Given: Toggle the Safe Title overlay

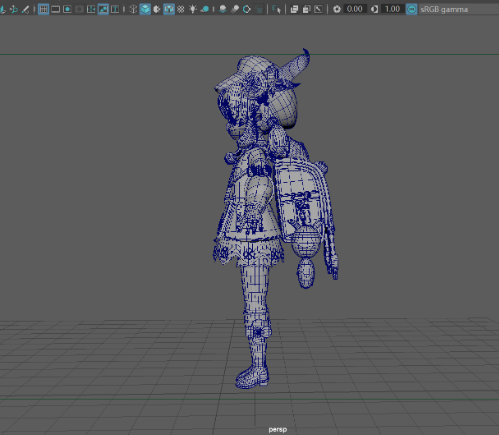Looking at the screenshot, I should click(115, 9).
